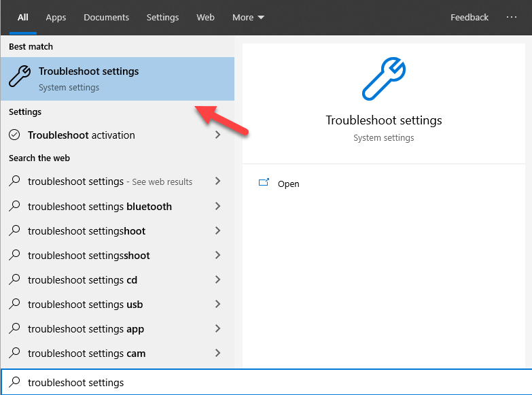Image resolution: width=532 pixels, height=395 pixels.
Task: Click the large wrench icon in preview pane
Action: 383,80
